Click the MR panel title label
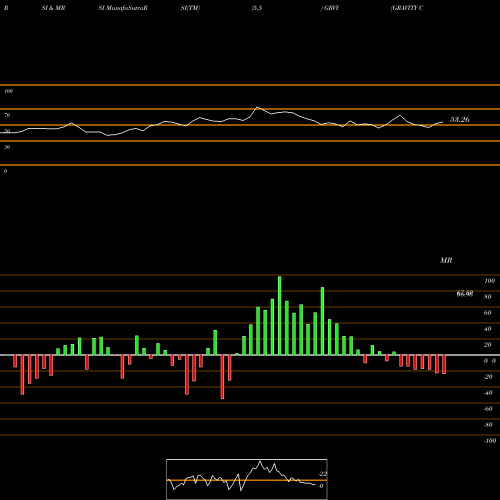Image resolution: width=500 pixels, height=500 pixels. [446, 260]
